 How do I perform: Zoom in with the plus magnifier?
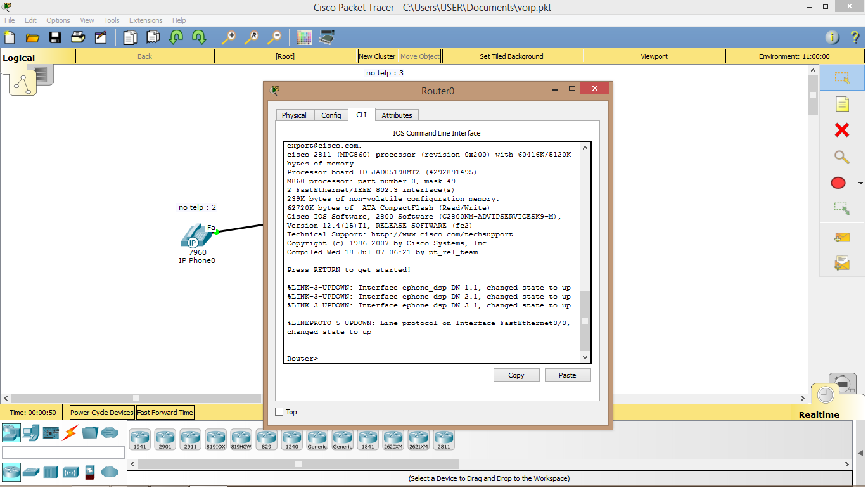click(x=228, y=37)
